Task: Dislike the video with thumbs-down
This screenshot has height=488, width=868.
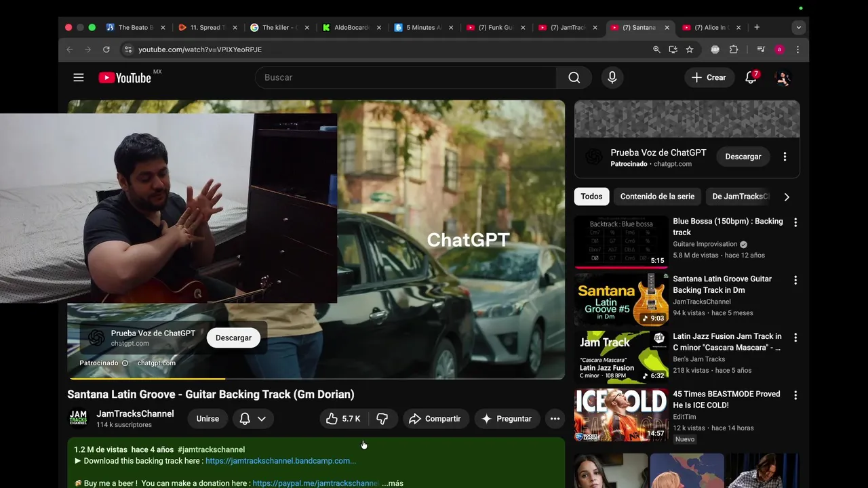Action: click(382, 419)
